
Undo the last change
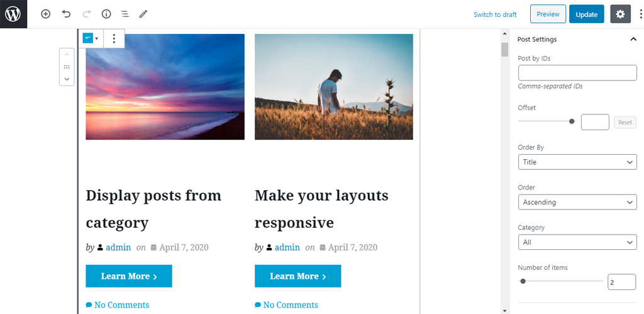pos(66,14)
